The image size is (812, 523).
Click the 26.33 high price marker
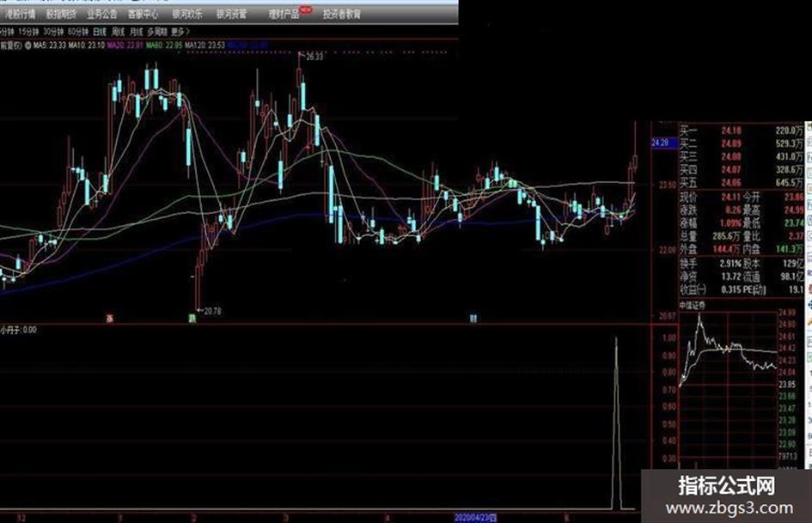point(314,57)
